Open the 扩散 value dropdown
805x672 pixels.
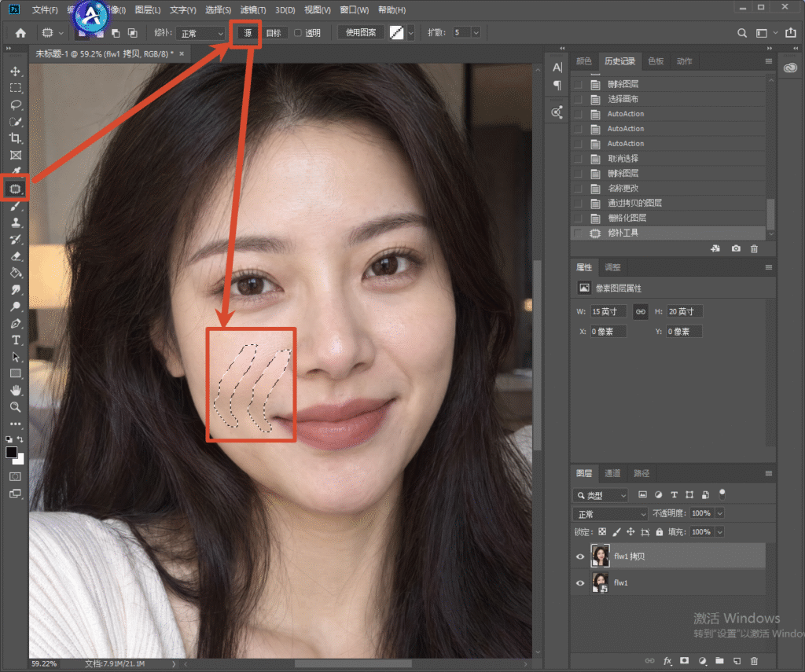pyautogui.click(x=476, y=33)
